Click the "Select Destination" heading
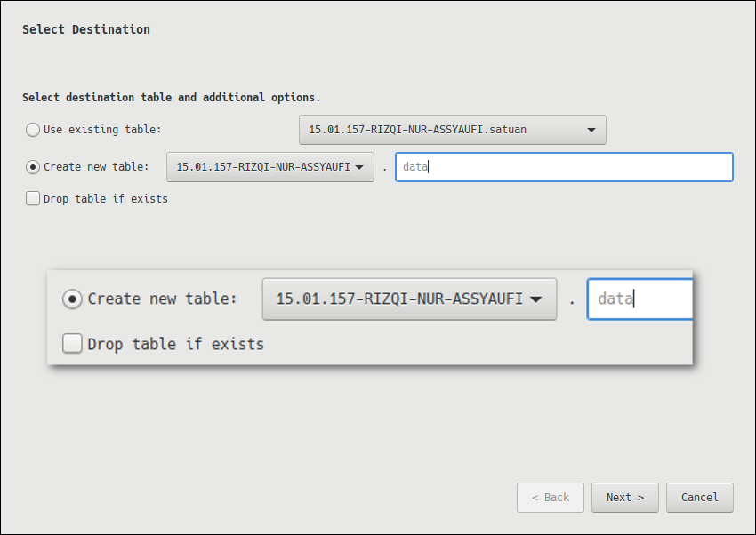756x535 pixels. pyautogui.click(x=86, y=29)
